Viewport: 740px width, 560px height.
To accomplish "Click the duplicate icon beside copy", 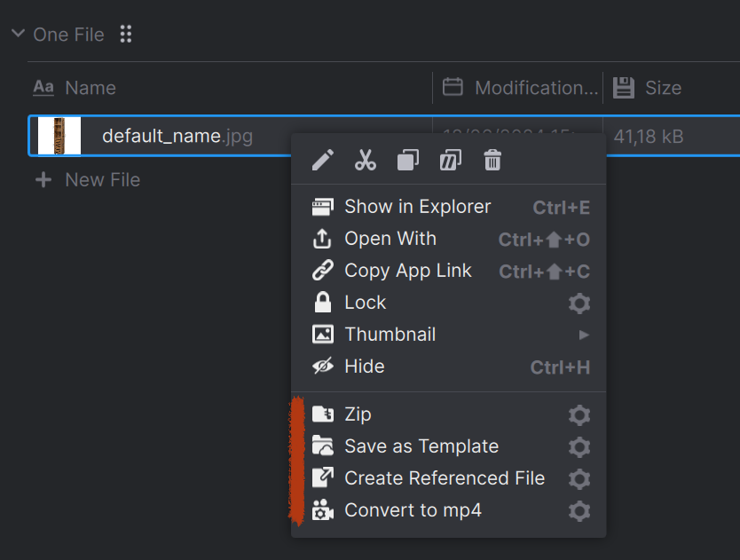I will pos(450,161).
